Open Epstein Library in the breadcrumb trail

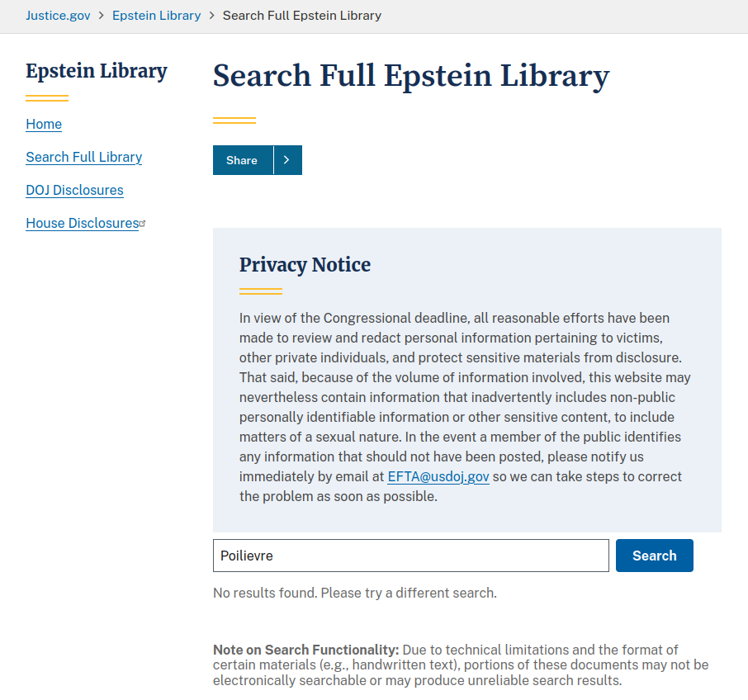tap(156, 16)
